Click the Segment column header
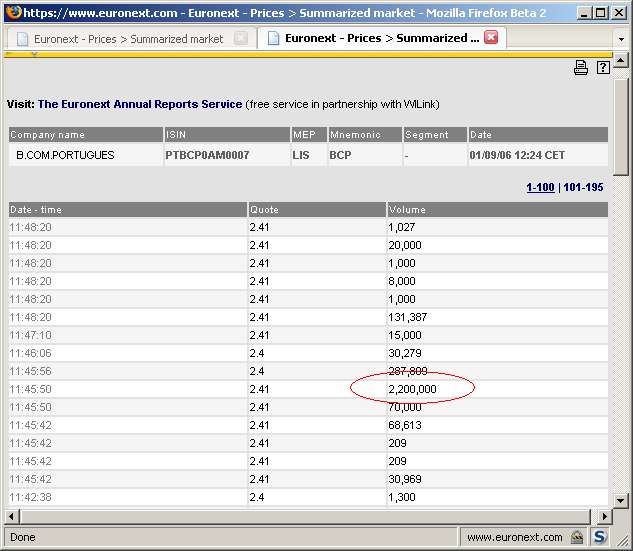Screen dimensions: 633x551 (435, 134)
